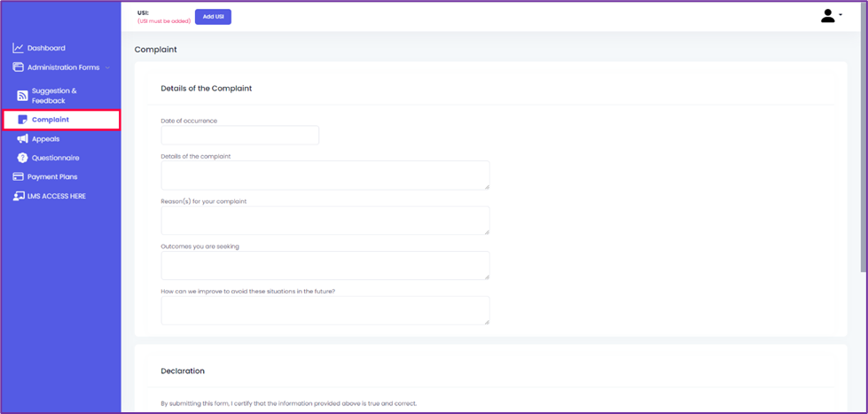This screenshot has width=868, height=414.
Task: Open Payment Plans page
Action: coord(52,177)
